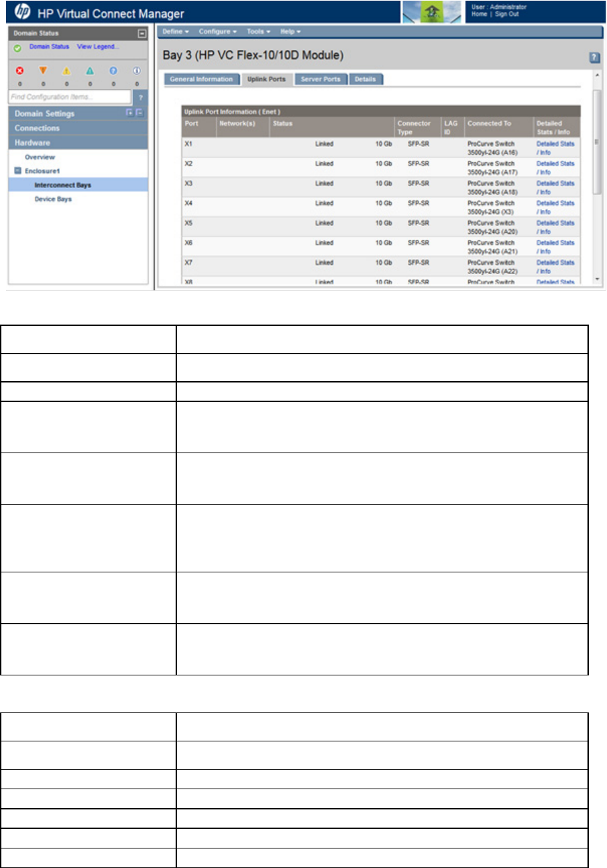Open the Define menu
This screenshot has width=607, height=868.
tap(176, 32)
